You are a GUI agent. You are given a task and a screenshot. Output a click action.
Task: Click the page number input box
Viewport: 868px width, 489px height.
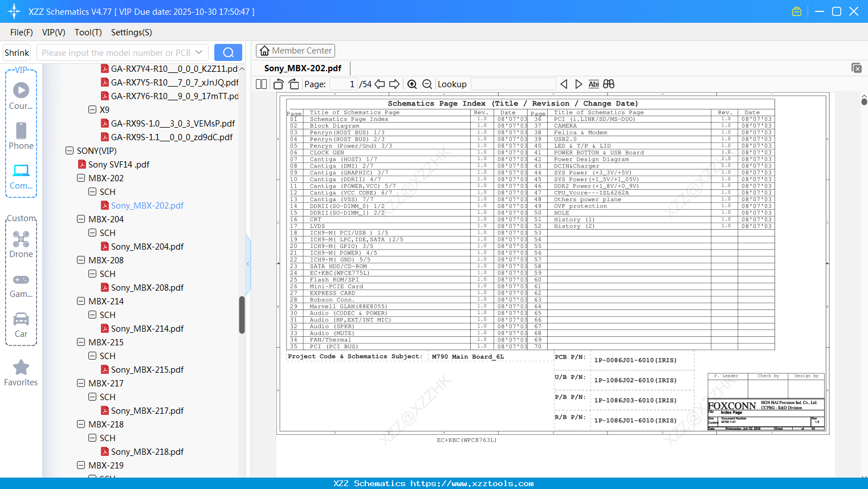[x=344, y=84]
